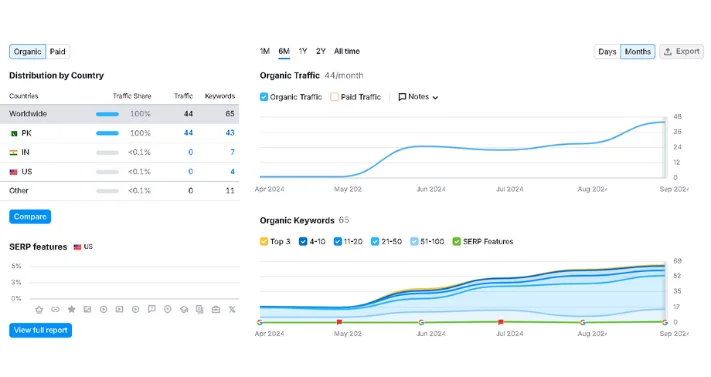Click the Keywords column header

220,96
